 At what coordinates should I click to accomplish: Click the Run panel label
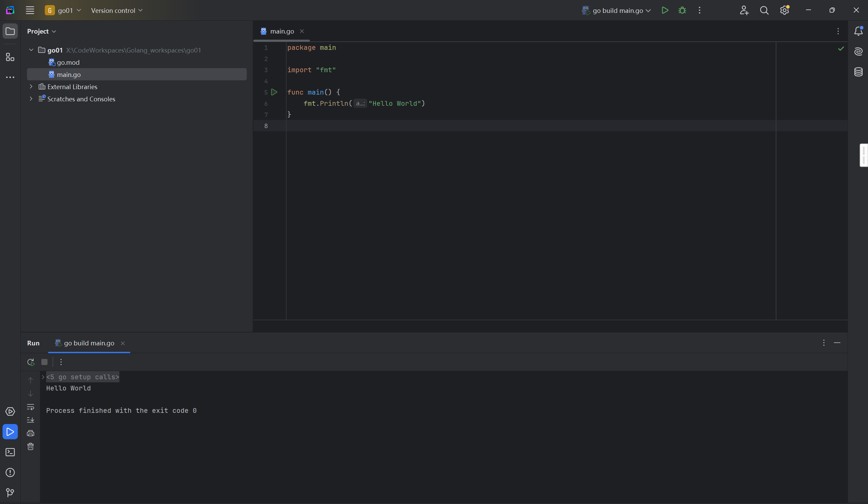point(34,343)
